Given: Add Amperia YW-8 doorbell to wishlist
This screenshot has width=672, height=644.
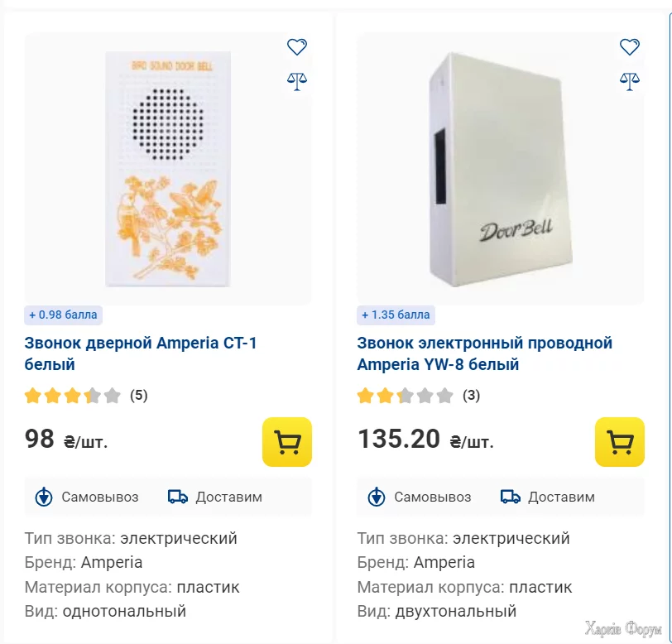Looking at the screenshot, I should click(630, 47).
